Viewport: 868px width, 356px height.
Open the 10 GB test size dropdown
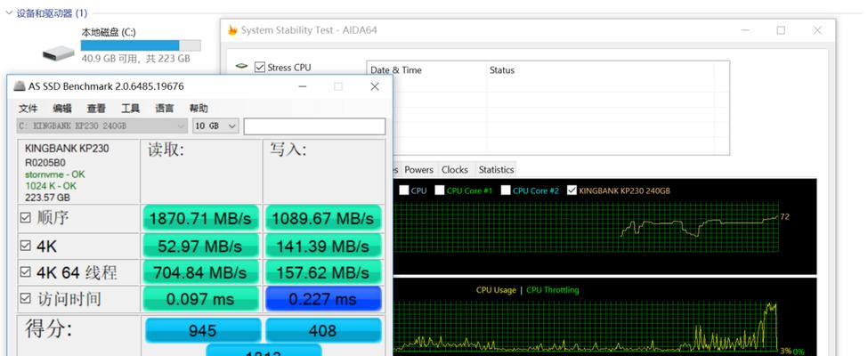[215, 126]
